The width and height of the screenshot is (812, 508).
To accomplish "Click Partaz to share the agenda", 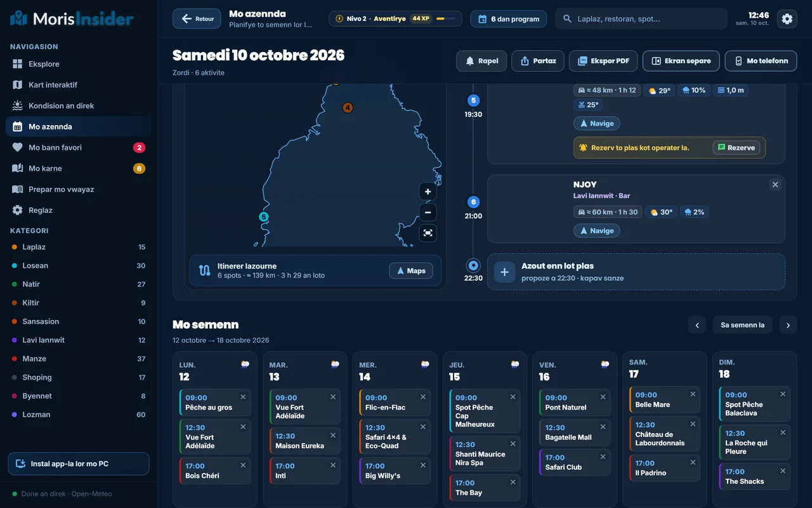I will [538, 61].
